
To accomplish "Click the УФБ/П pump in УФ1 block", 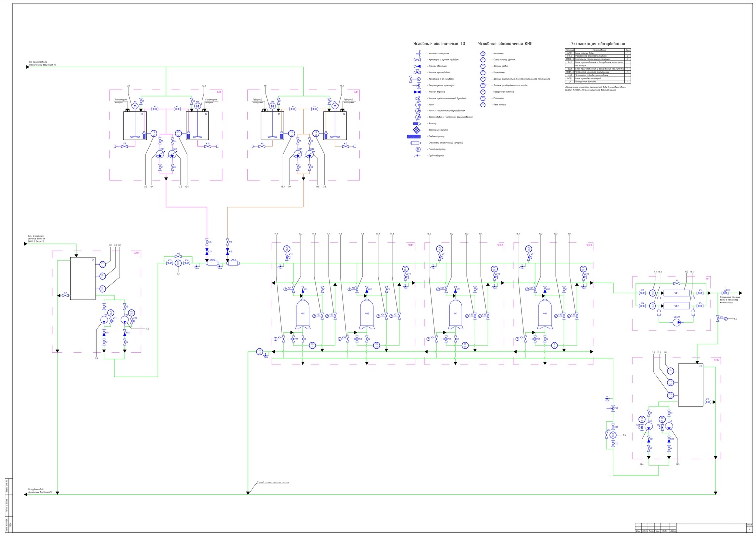I will click(677, 322).
